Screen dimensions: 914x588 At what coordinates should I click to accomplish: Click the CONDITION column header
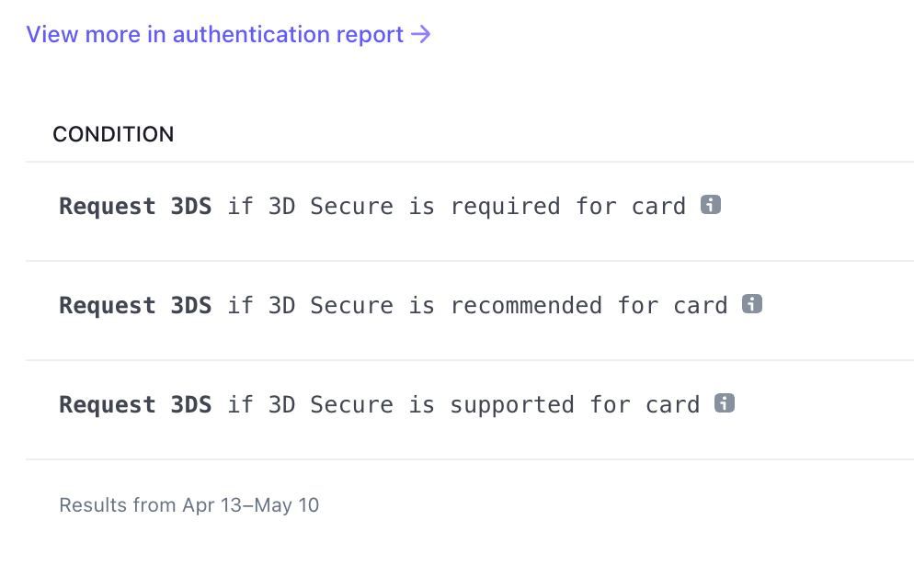point(113,134)
